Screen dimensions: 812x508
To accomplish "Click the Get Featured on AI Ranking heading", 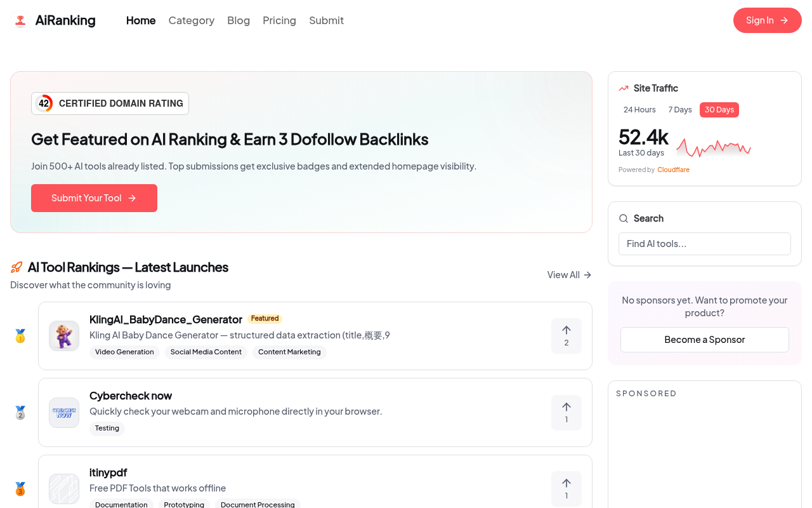I will point(230,139).
